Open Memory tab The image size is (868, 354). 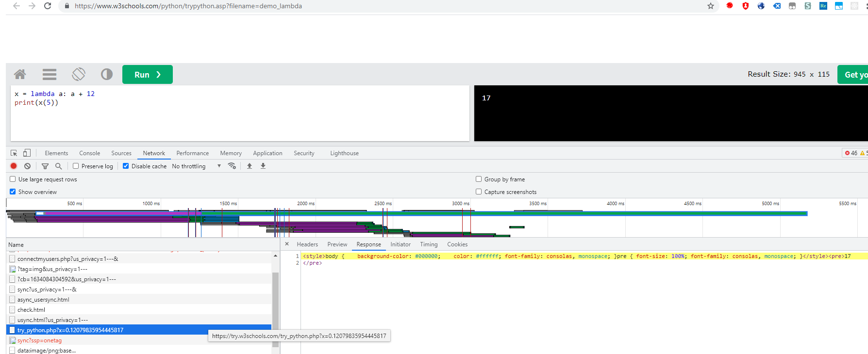pyautogui.click(x=231, y=153)
